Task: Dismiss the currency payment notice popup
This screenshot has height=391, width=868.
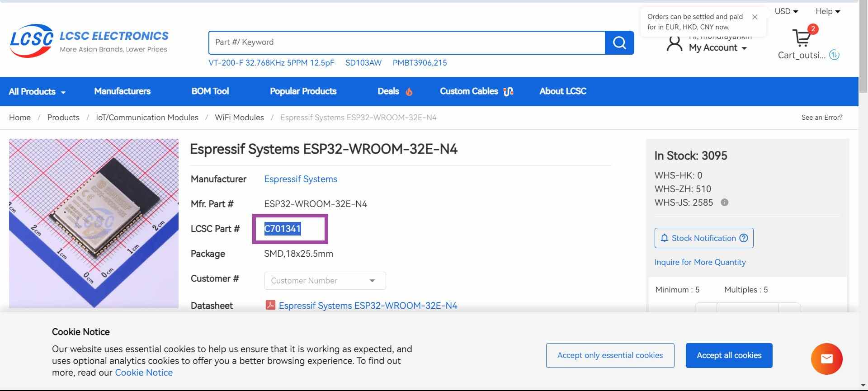Action: [x=755, y=17]
